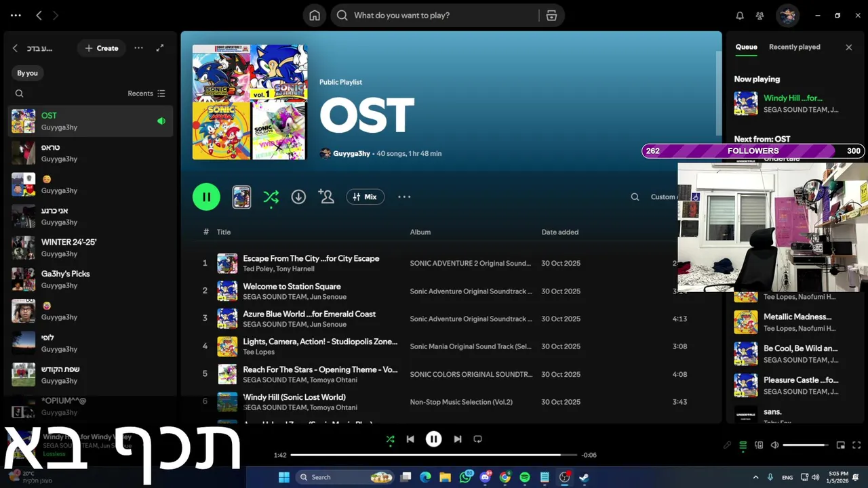Toggle repeat mode in player bar
The width and height of the screenshot is (868, 488).
pyautogui.click(x=477, y=439)
